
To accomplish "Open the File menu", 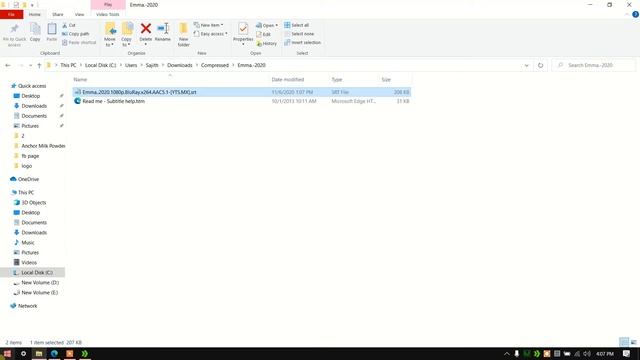I will 11,14.
